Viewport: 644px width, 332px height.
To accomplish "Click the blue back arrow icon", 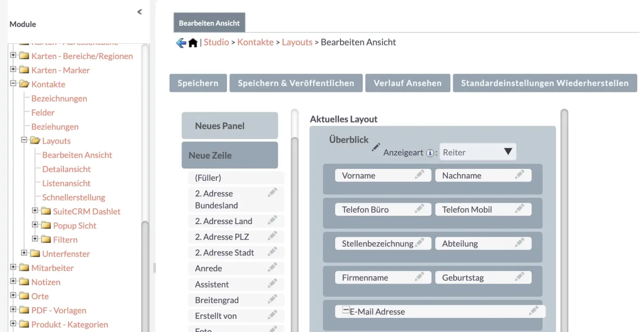I will tap(181, 43).
